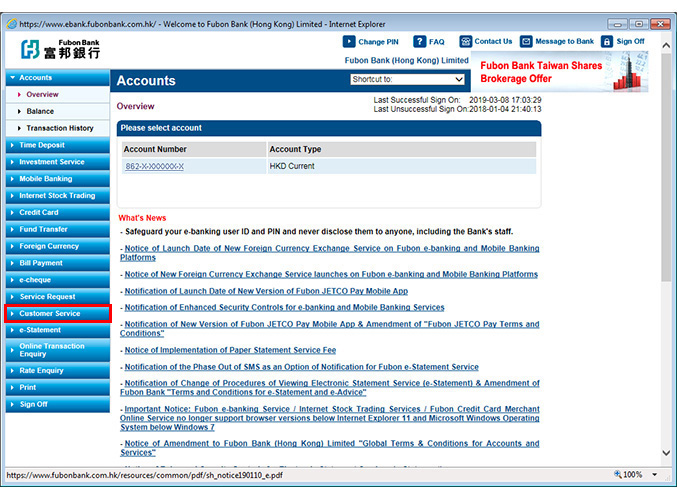677x500 pixels.
Task: Click the Sign Off padlock icon
Action: [x=607, y=41]
